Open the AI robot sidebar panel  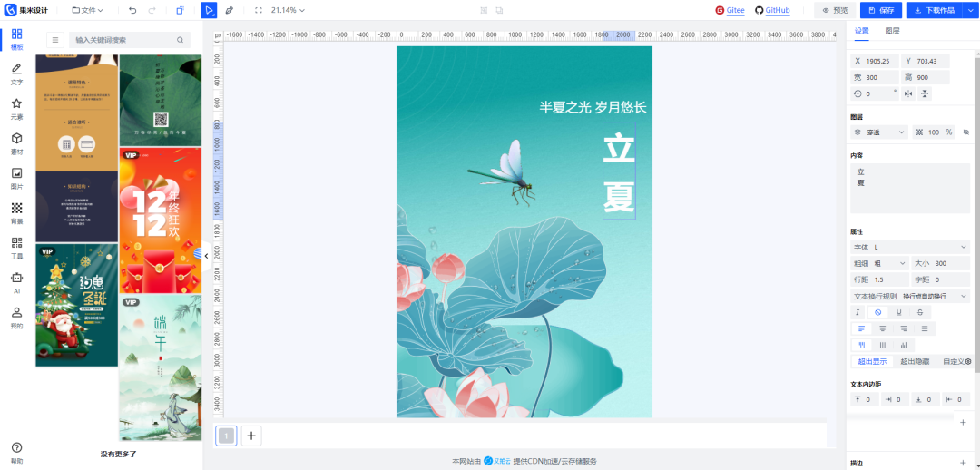pos(17,283)
